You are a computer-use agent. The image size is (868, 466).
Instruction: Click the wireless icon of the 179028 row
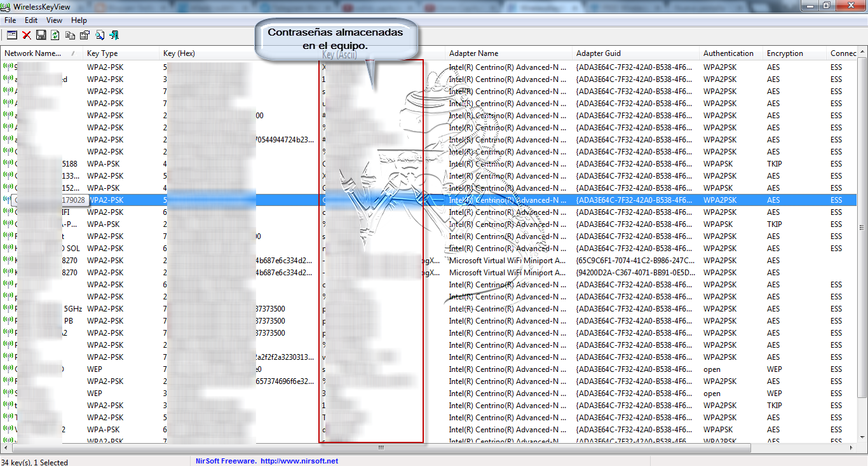click(8, 200)
